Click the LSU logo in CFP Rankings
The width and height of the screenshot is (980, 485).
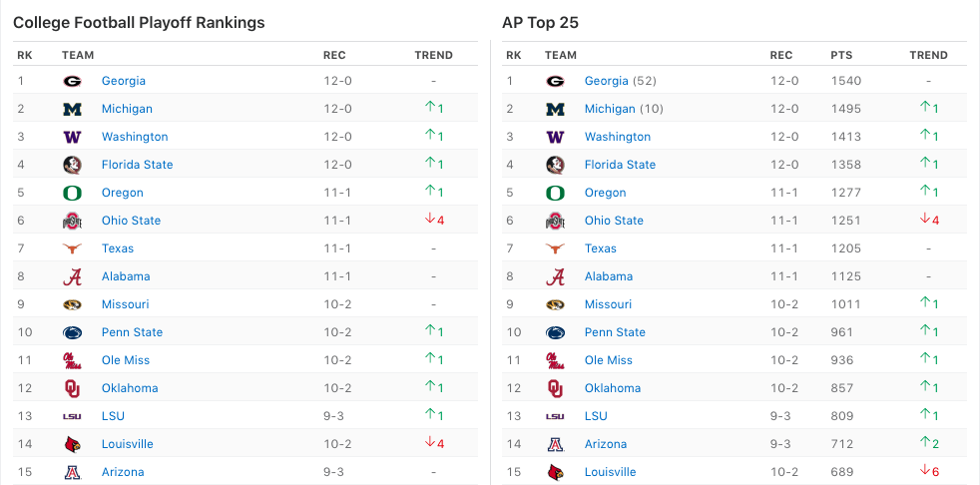[x=72, y=416]
